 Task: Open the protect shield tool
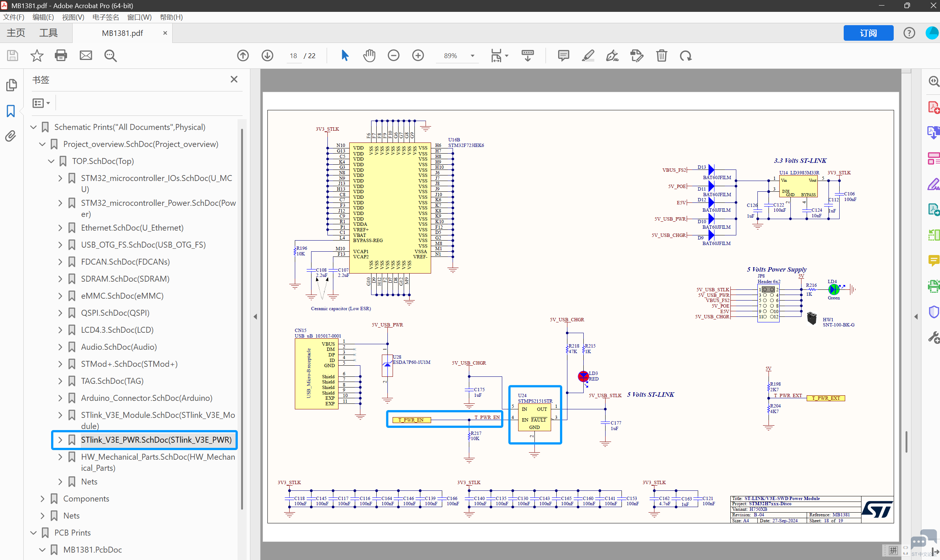point(934,312)
